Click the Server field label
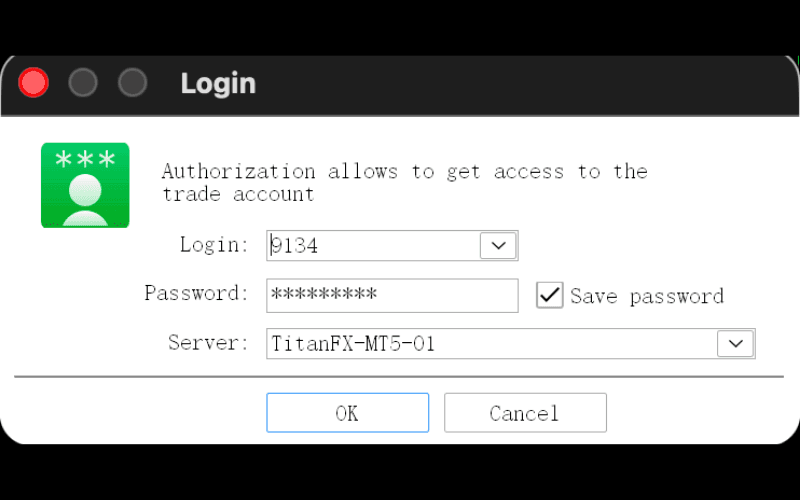This screenshot has height=500, width=800. (x=208, y=342)
